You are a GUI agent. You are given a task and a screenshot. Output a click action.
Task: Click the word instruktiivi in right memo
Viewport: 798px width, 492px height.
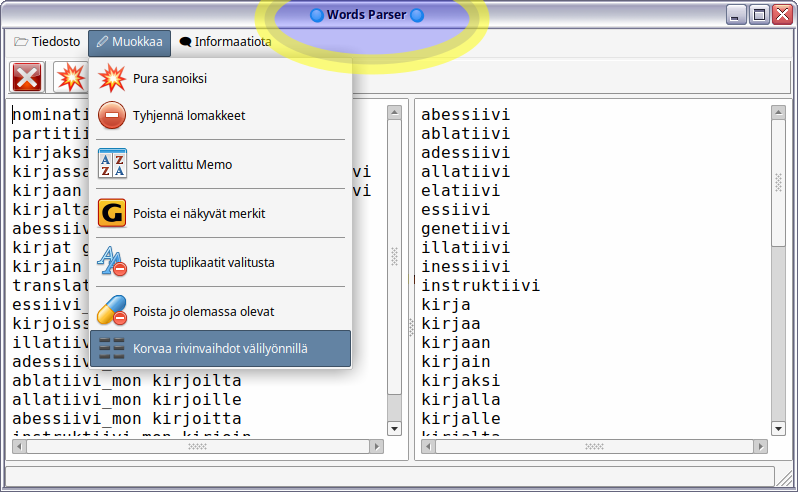click(480, 285)
